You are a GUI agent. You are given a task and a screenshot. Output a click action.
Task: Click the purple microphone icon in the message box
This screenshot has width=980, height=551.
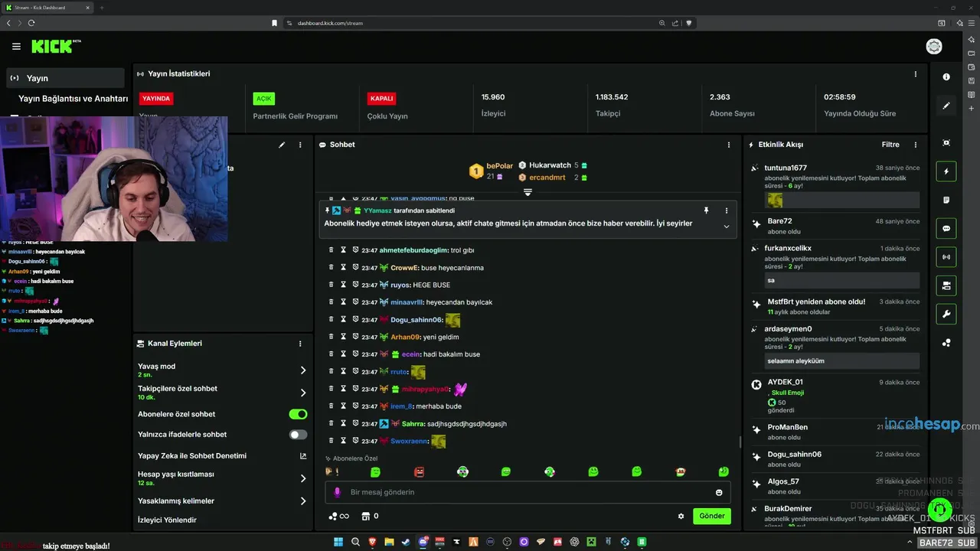click(x=337, y=492)
